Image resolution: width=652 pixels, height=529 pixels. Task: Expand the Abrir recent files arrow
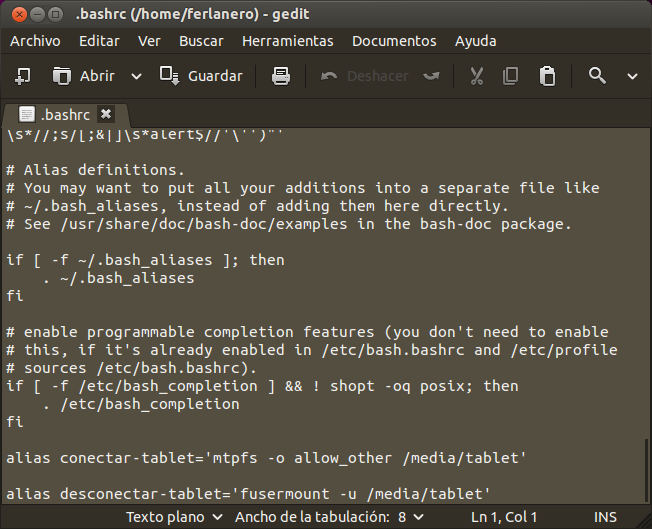137,76
